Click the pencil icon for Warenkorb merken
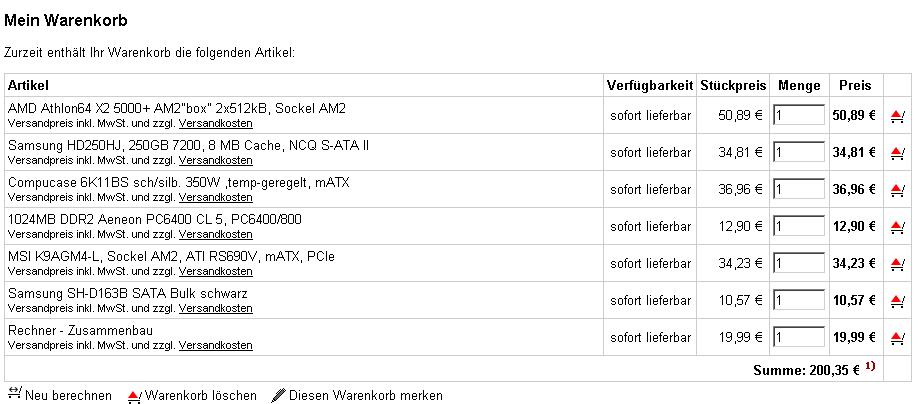 point(278,395)
